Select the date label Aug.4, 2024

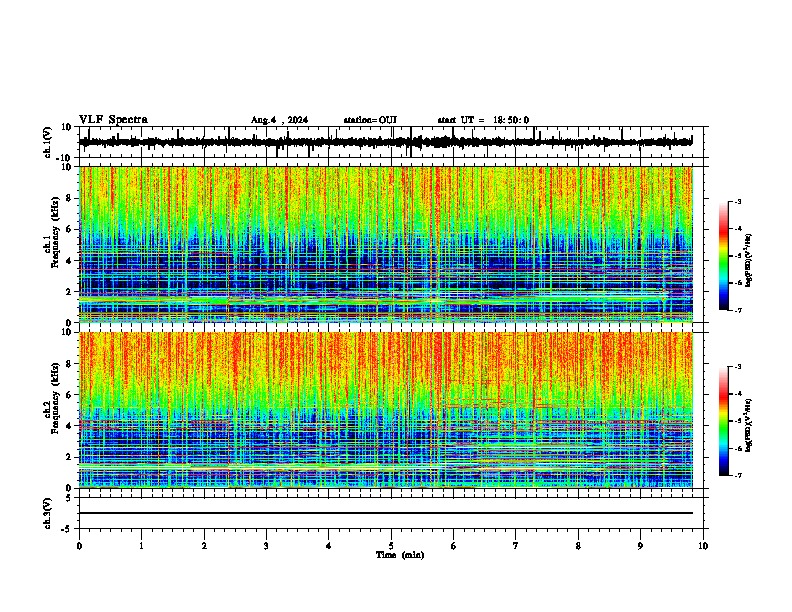pyautogui.click(x=279, y=120)
